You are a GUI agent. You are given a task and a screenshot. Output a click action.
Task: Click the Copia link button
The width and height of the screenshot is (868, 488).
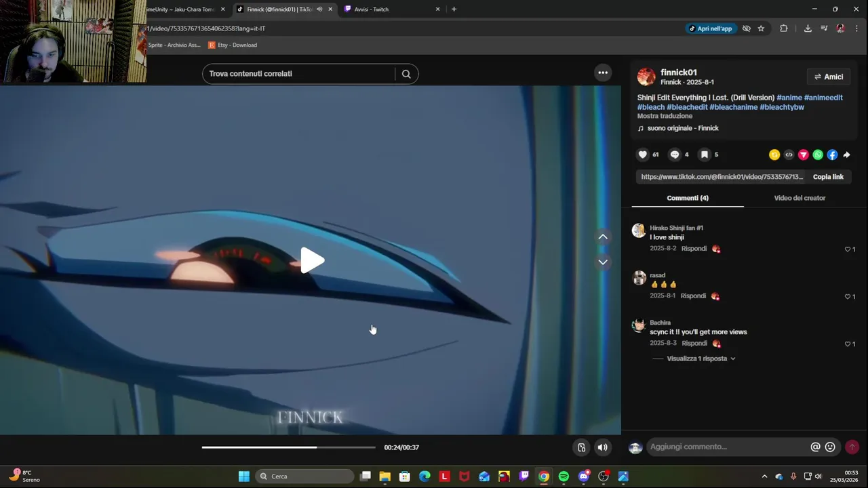coord(828,177)
